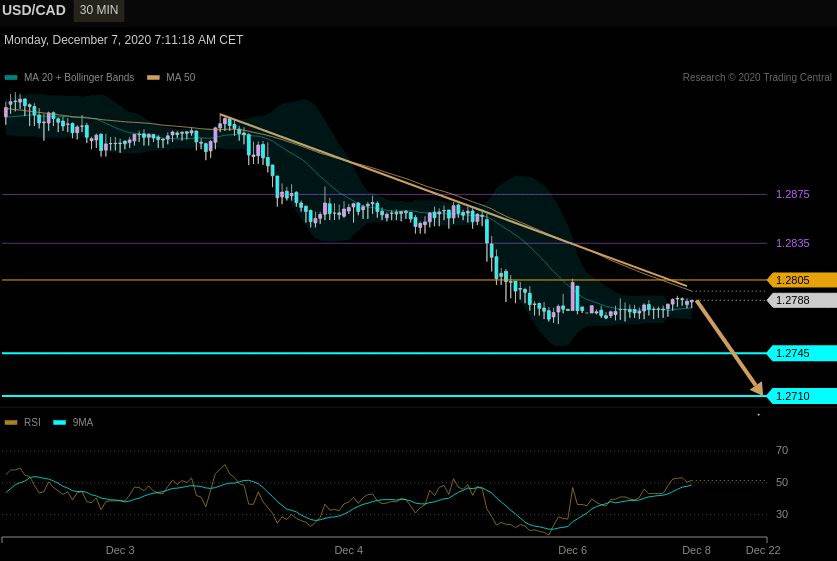Click the Dec 22 time axis label

pos(763,550)
